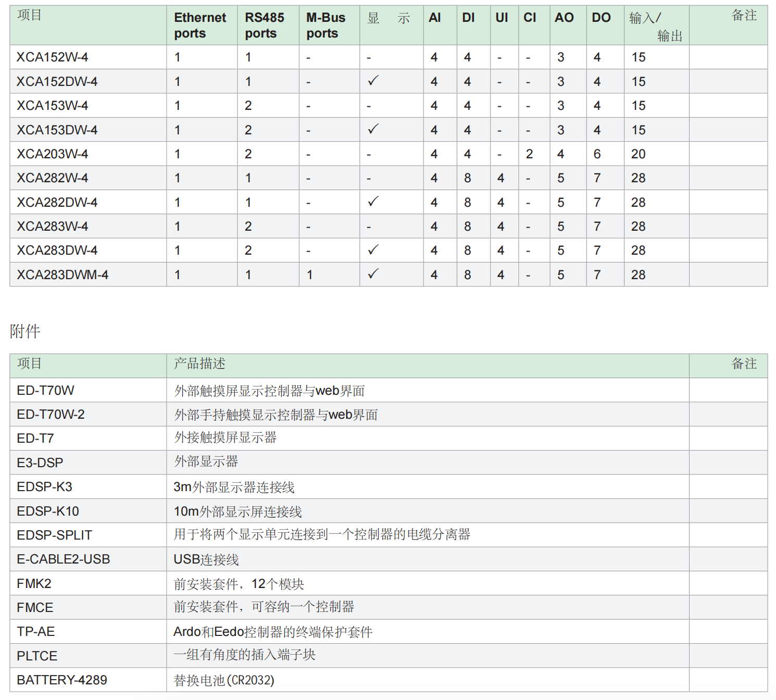The width and height of the screenshot is (776, 700).
Task: Click the RS485 ports column header
Action: coord(265,26)
